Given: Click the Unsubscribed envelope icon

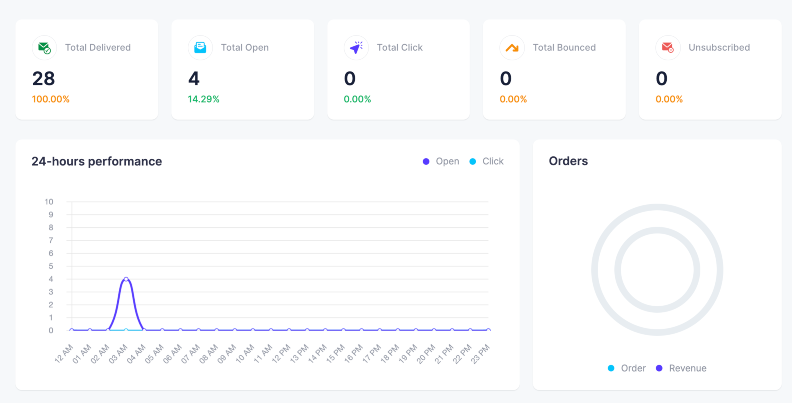Looking at the screenshot, I should [668, 47].
